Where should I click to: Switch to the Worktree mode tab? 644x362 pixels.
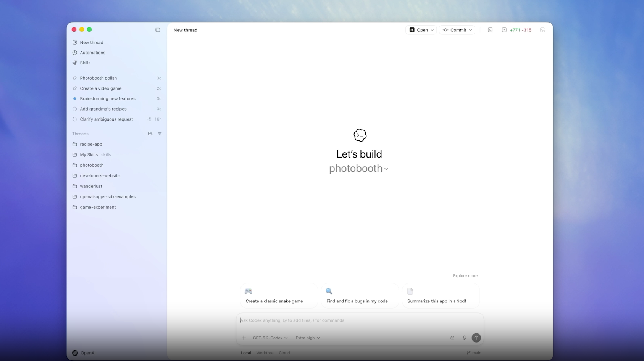point(265,353)
